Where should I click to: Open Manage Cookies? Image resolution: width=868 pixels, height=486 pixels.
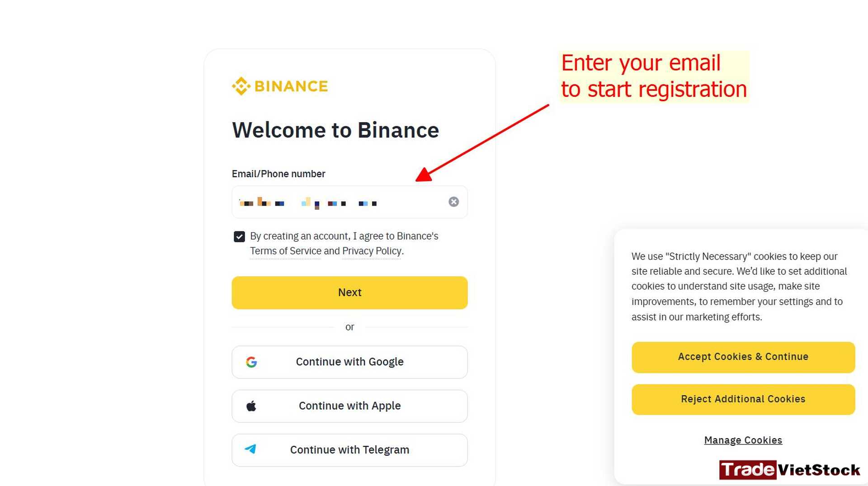[x=743, y=439]
